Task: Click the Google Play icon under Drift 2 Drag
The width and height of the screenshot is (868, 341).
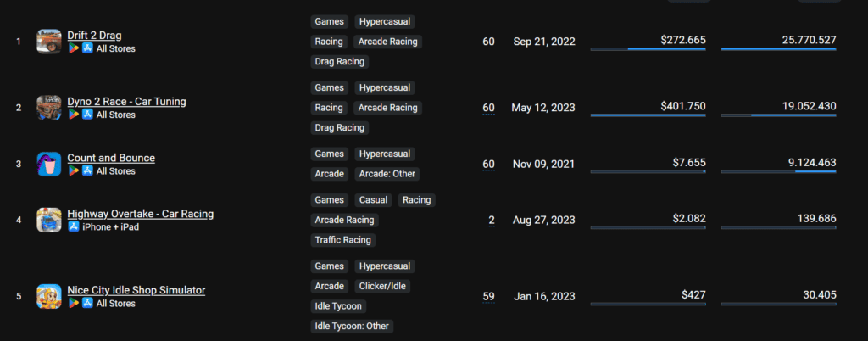Action: point(73,48)
